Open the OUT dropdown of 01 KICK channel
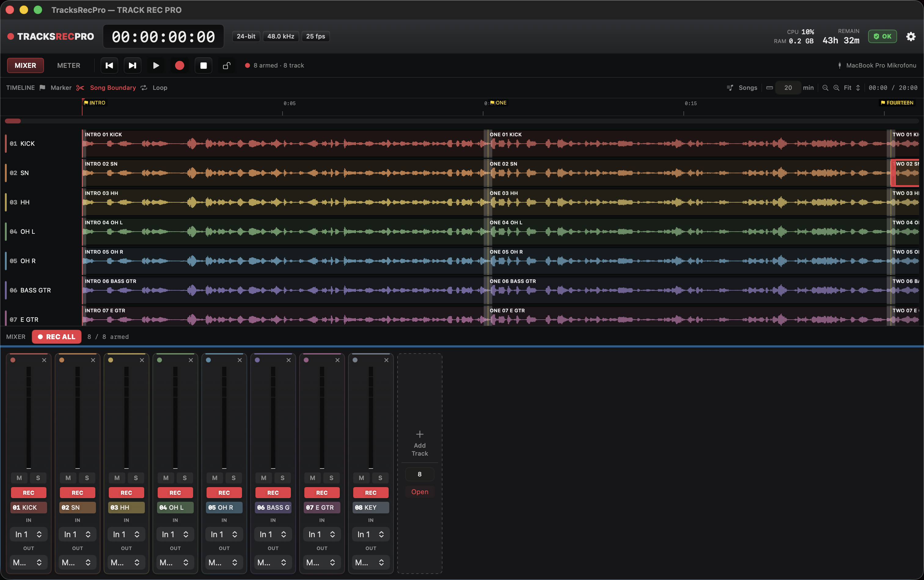This screenshot has width=924, height=580. tap(29, 563)
